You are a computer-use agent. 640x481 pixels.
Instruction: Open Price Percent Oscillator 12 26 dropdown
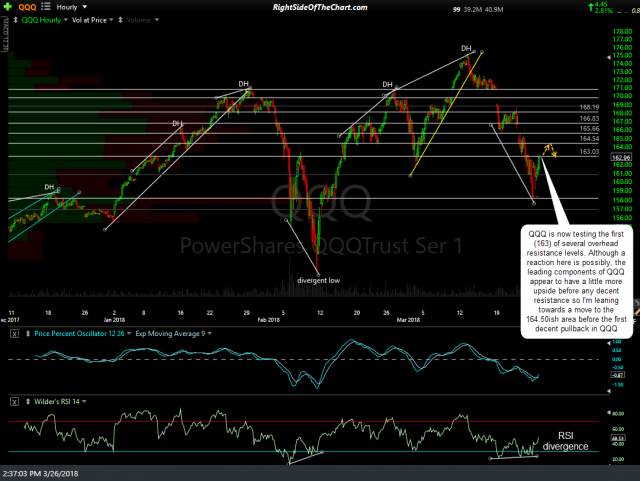point(129,334)
